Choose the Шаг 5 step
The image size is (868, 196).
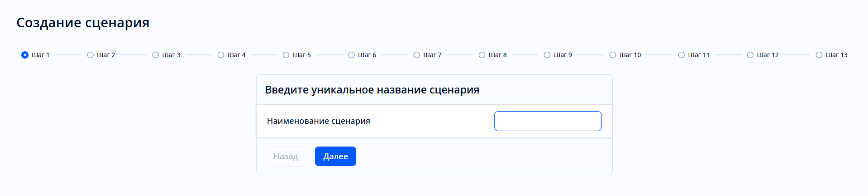[x=286, y=55]
